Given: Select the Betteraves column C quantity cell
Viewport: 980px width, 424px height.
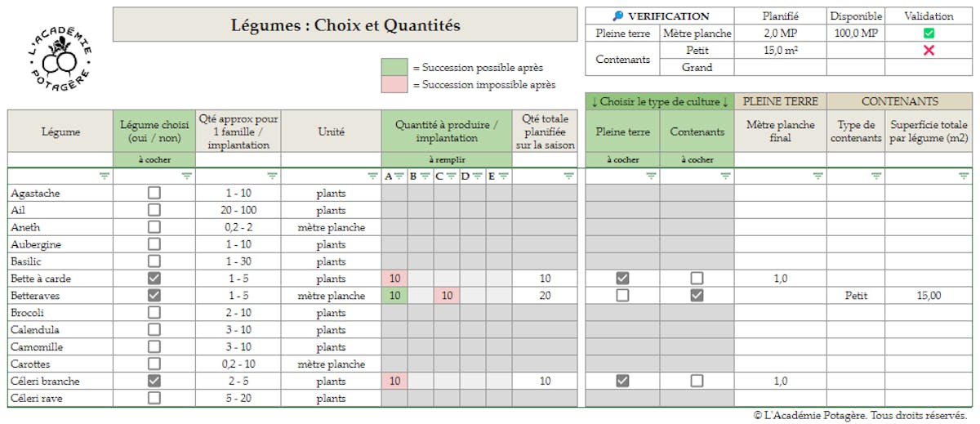Looking at the screenshot, I should pos(447,296).
